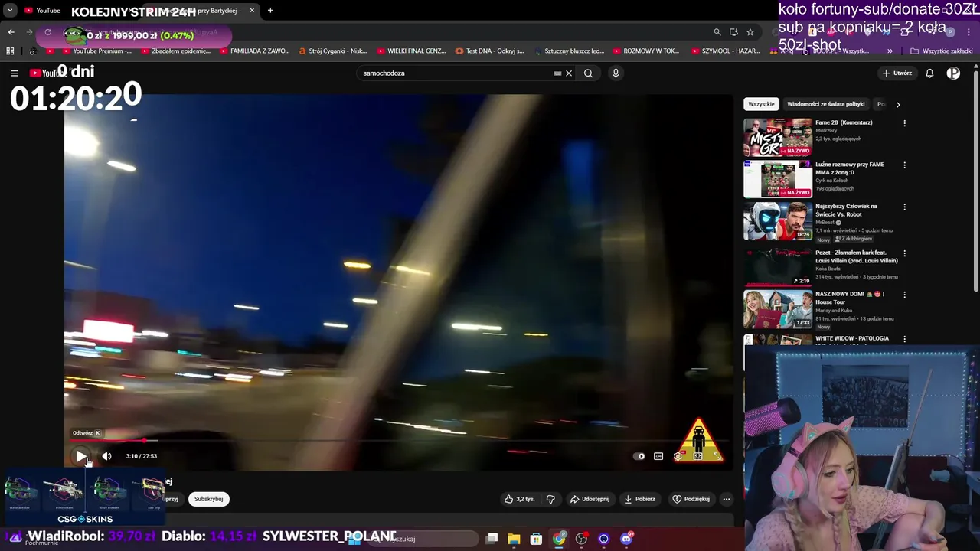Open WHITE WIDOW - PATOLOGIA video title
This screenshot has width=980, height=551.
click(x=852, y=338)
